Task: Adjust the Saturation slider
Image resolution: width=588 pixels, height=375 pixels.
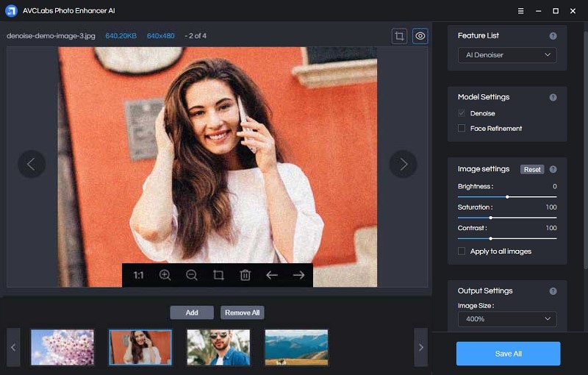Action: [507, 218]
